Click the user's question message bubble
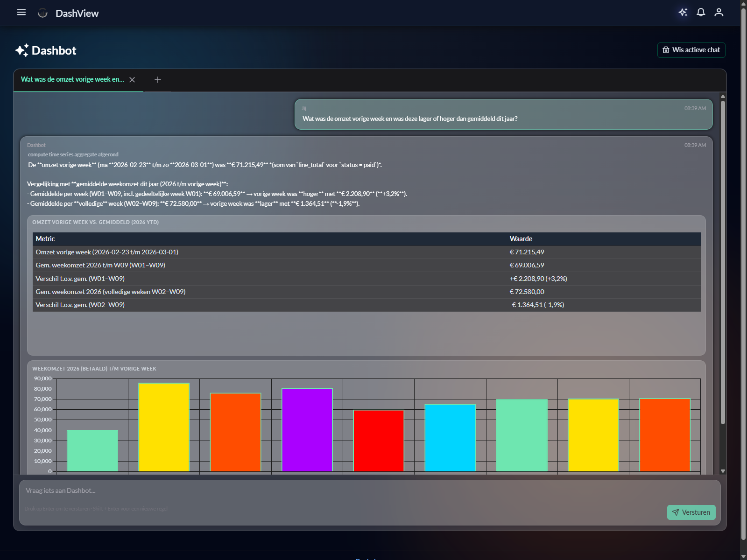 coord(503,114)
